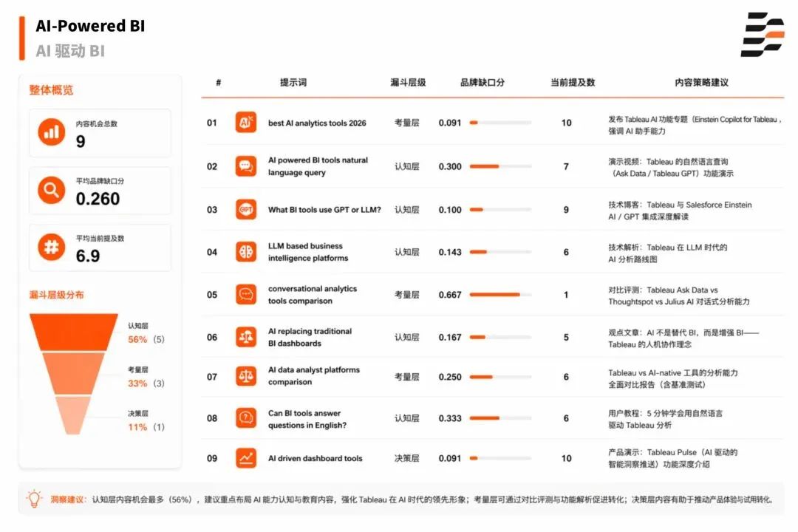Click the average brand gap value 0.260
798x532 pixels.
click(98, 199)
